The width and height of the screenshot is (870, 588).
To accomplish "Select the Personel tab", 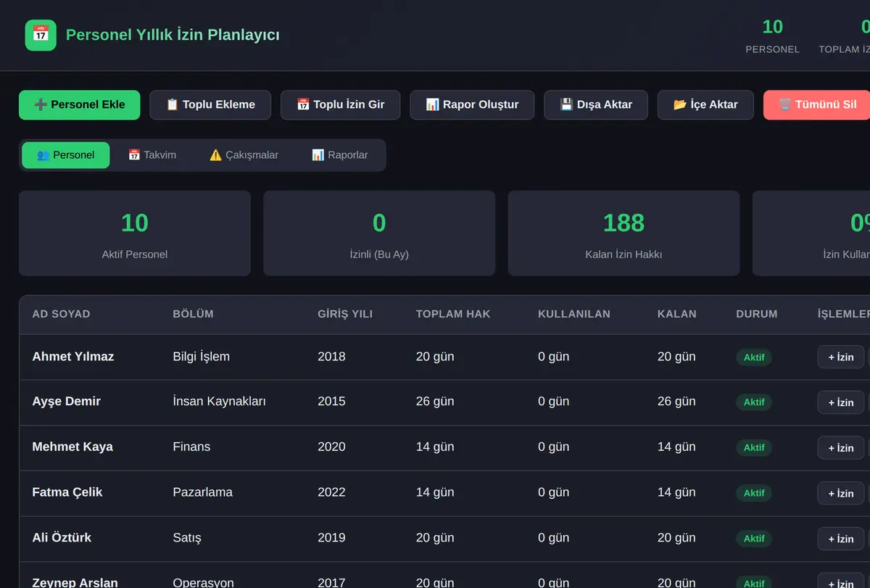I will [66, 155].
